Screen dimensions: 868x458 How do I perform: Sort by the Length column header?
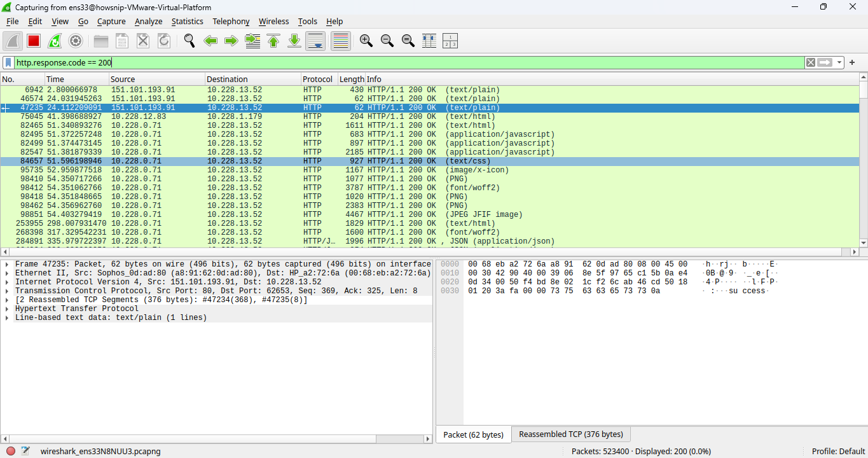(x=352, y=80)
